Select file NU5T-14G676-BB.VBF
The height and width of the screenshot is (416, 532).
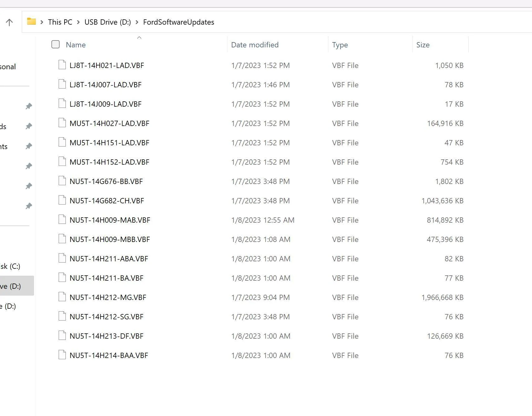pos(106,181)
